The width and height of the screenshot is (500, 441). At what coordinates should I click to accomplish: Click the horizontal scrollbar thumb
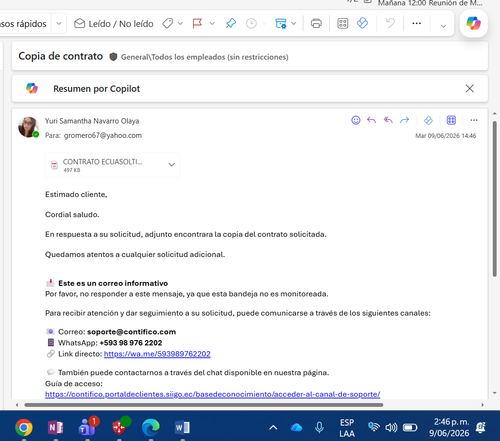pos(204,405)
